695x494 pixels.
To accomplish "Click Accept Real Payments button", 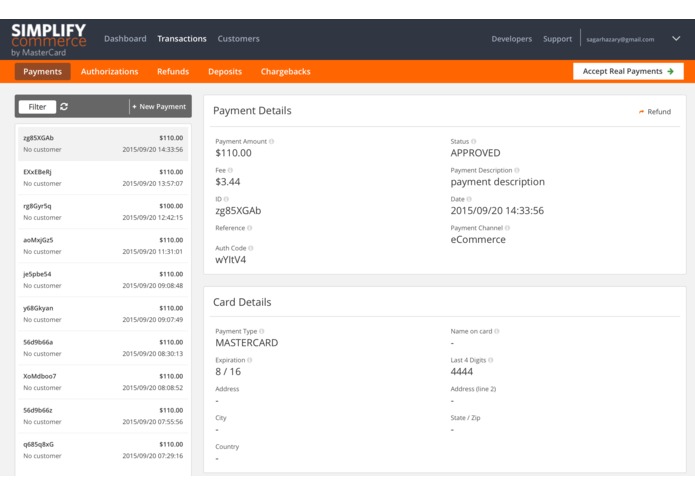I will [x=628, y=71].
